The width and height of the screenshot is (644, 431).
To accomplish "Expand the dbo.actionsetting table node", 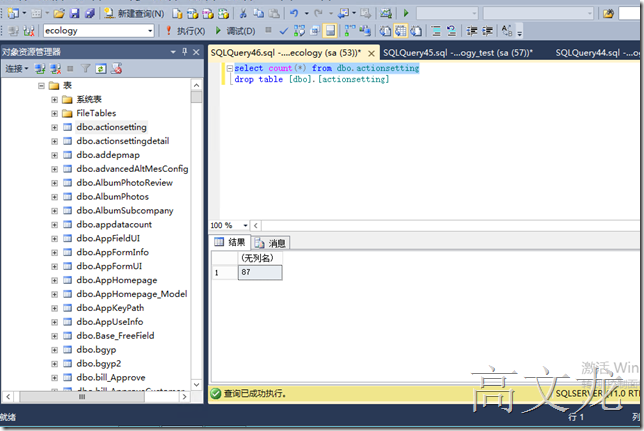I will 54,127.
